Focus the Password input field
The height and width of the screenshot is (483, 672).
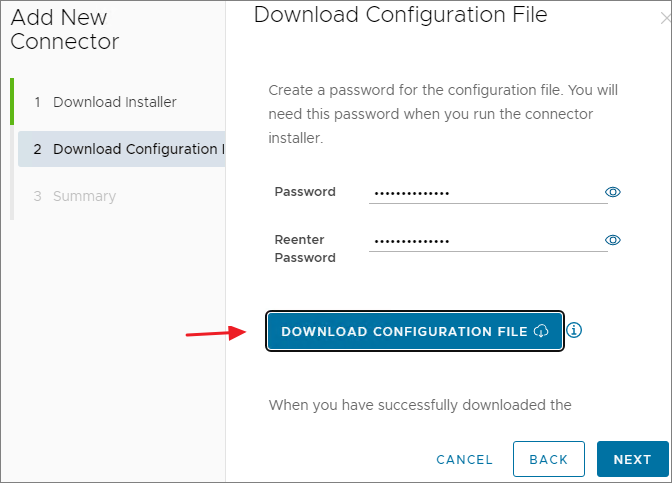point(486,192)
